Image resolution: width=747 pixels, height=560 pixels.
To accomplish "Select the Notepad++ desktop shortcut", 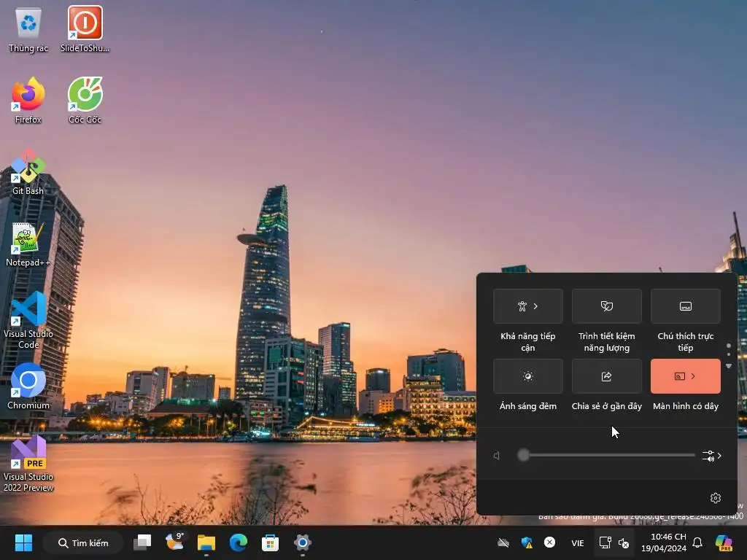I will tap(28, 244).
